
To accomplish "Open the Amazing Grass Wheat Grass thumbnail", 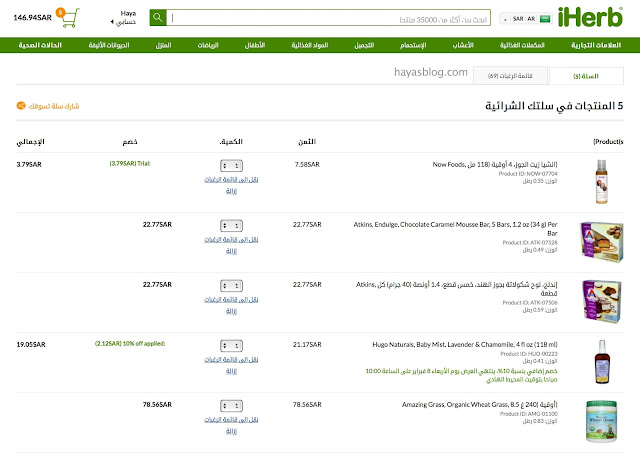I will point(602,422).
